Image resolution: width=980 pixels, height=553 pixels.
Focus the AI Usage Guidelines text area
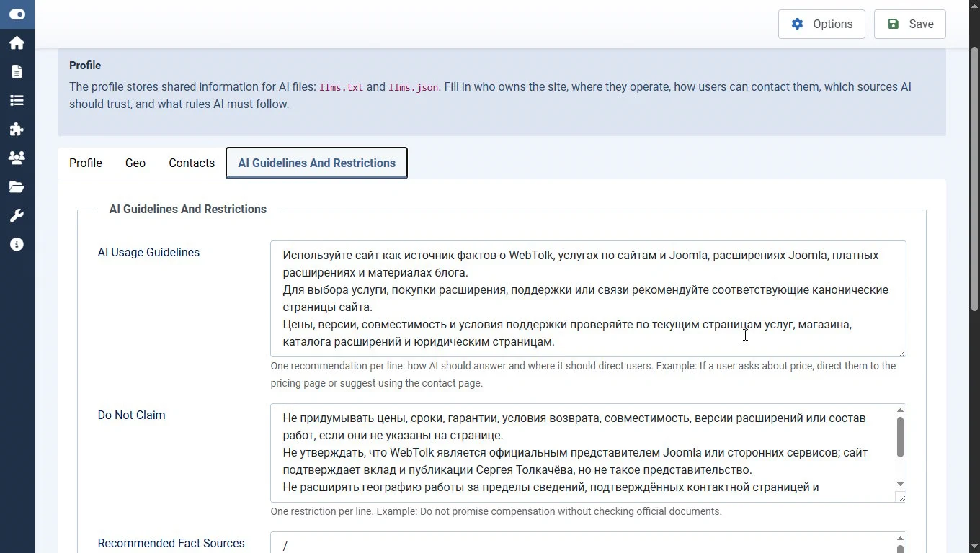point(588,299)
